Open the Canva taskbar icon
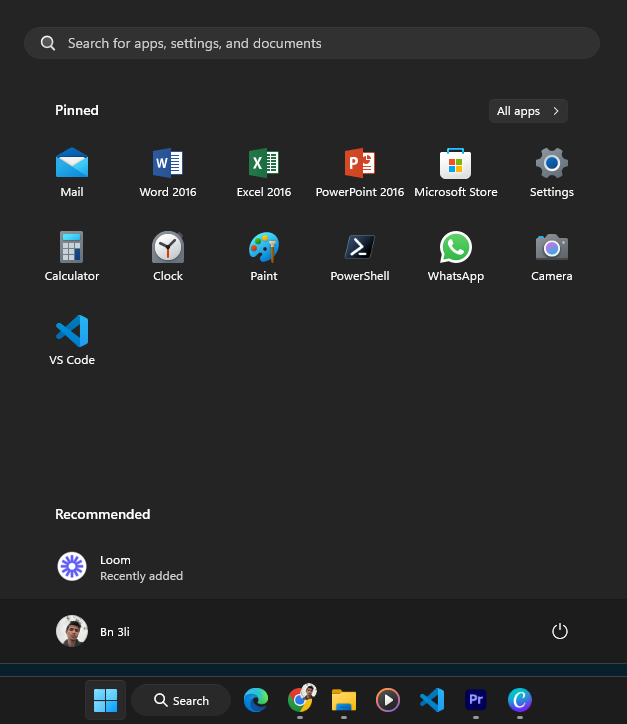 click(520, 700)
